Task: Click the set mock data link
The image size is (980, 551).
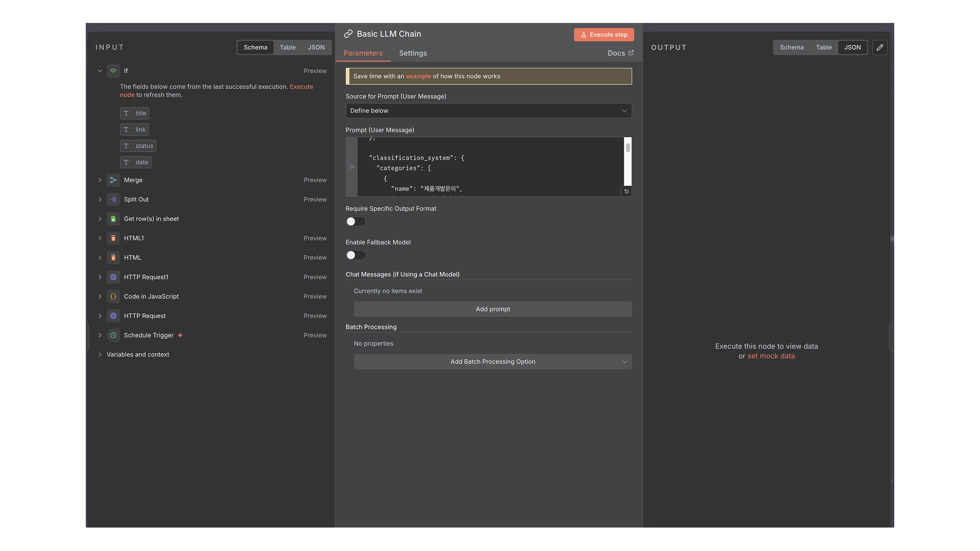Action: click(771, 356)
